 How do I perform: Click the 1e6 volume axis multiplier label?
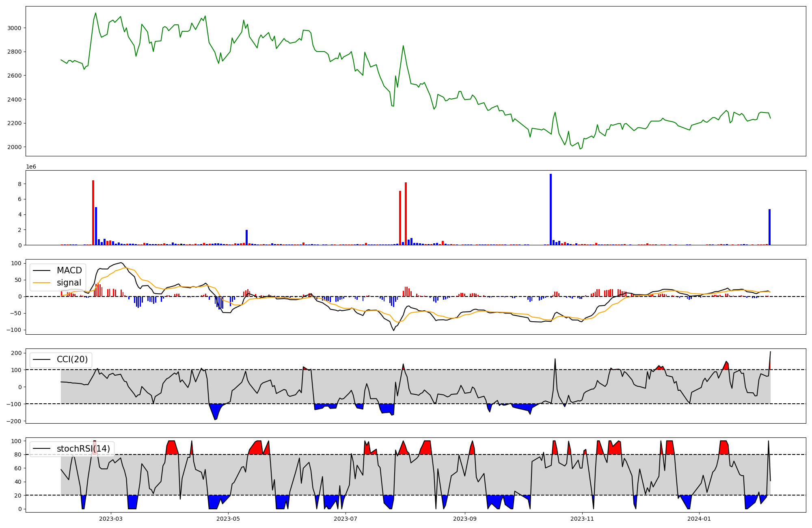click(31, 167)
